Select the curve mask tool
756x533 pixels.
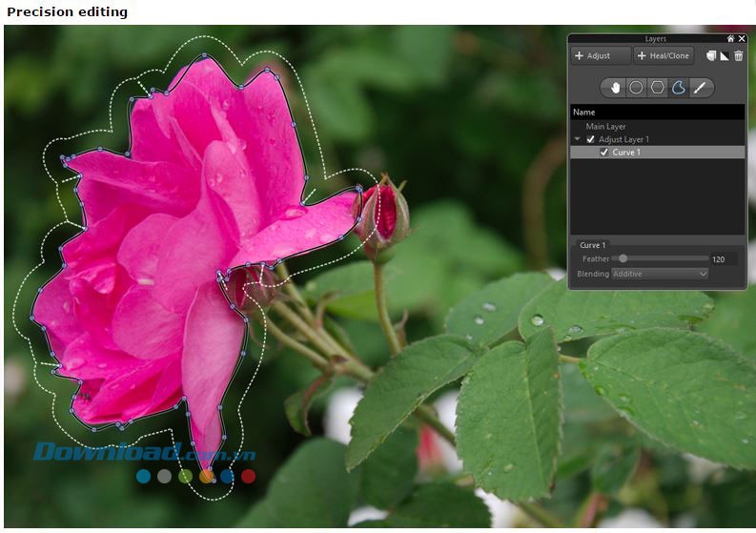coord(679,88)
